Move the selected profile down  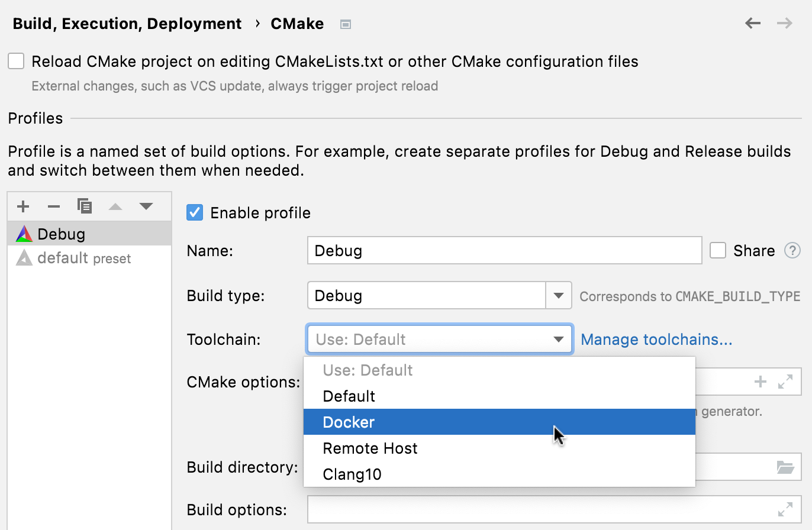[x=146, y=206]
